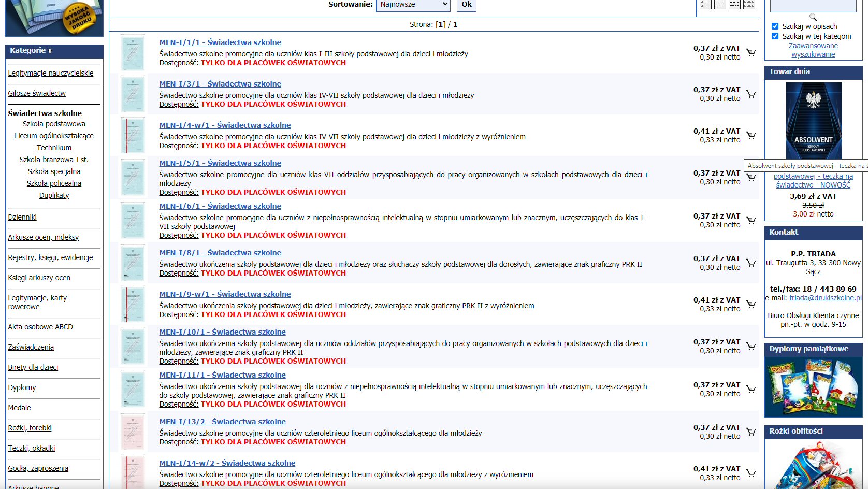Uncheck 'Szukaj w opisach' checkbox
The height and width of the screenshot is (489, 868).
775,26
